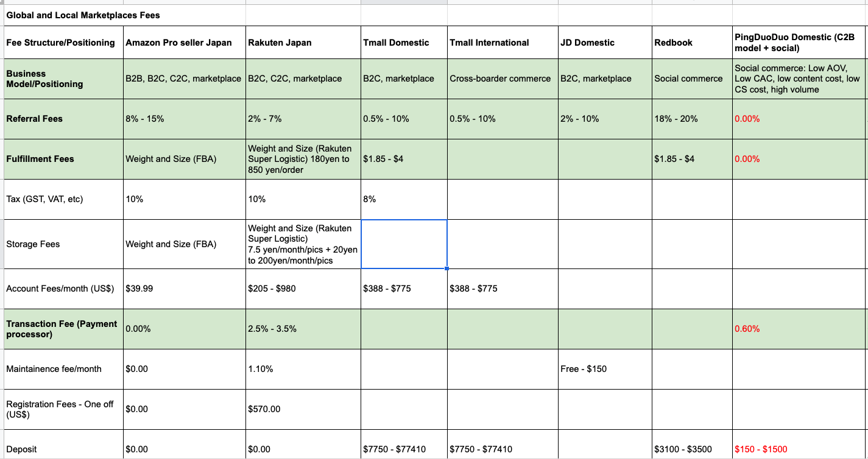This screenshot has height=459, width=868.
Task: Click Redbook's Social commerce cell
Action: [x=692, y=79]
